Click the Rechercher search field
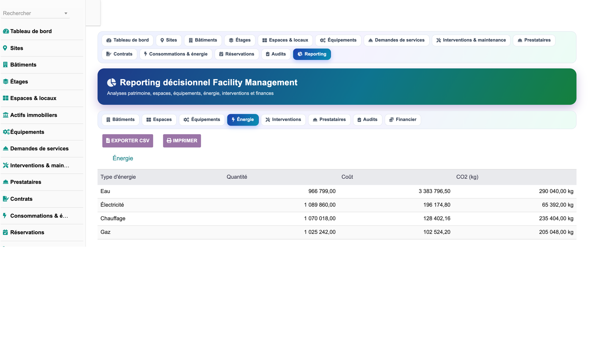This screenshot has width=589, height=364. click(x=35, y=13)
